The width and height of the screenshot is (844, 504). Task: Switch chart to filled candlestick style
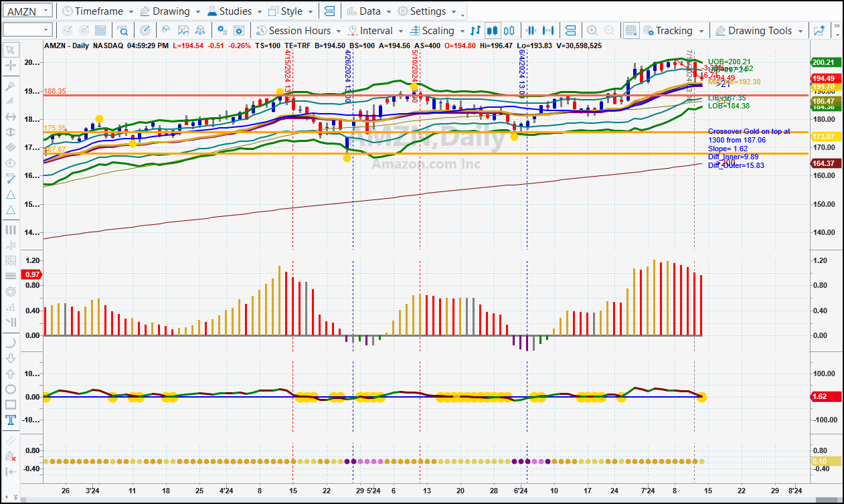click(x=493, y=30)
